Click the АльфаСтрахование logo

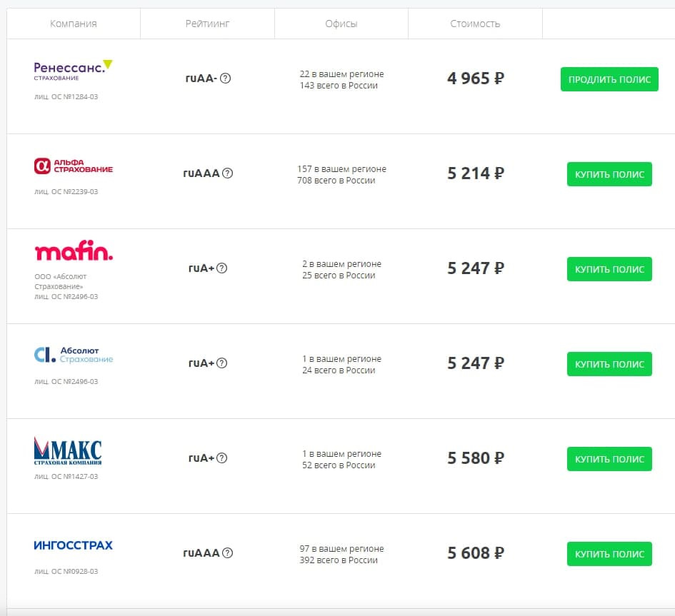[x=73, y=166]
